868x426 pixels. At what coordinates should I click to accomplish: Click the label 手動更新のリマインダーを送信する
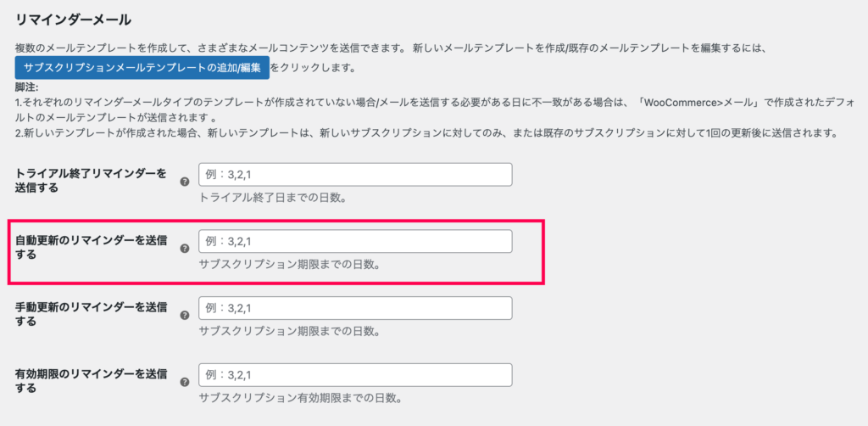click(x=91, y=315)
